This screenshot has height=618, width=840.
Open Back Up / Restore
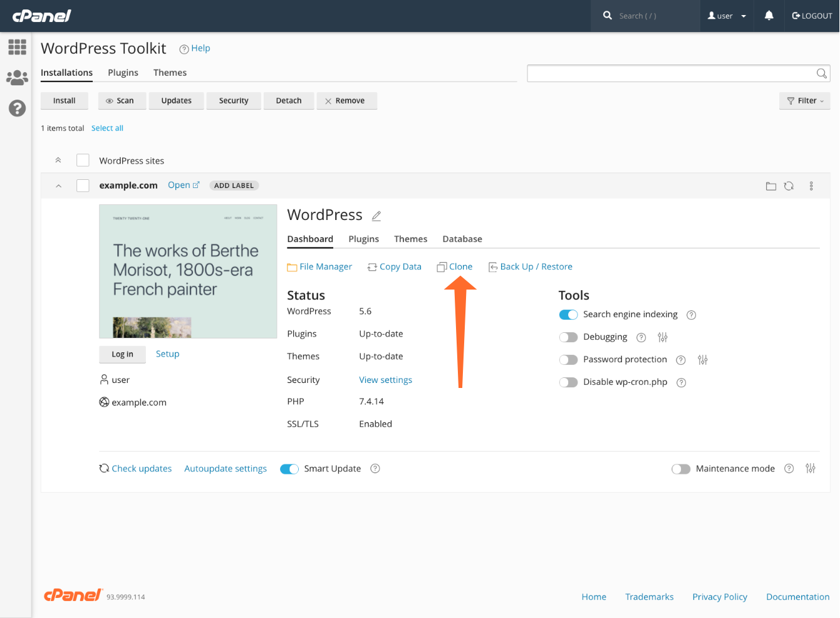pyautogui.click(x=536, y=266)
